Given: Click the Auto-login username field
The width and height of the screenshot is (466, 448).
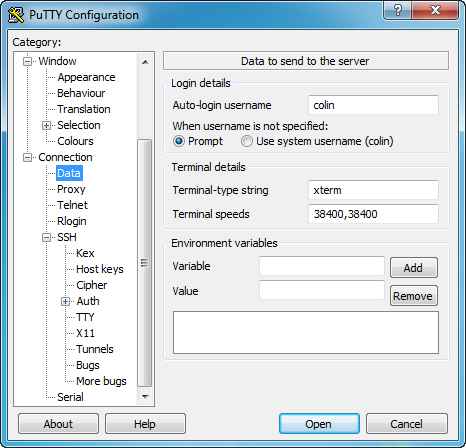Looking at the screenshot, I should [373, 105].
